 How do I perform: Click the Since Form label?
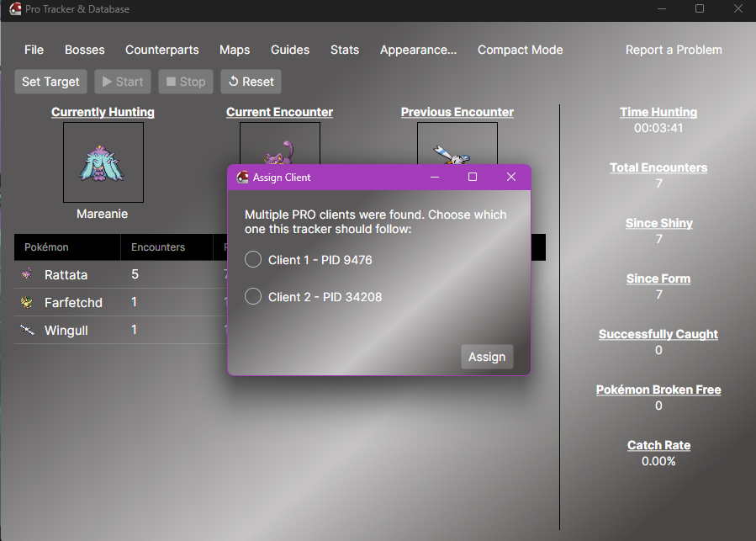coord(658,278)
